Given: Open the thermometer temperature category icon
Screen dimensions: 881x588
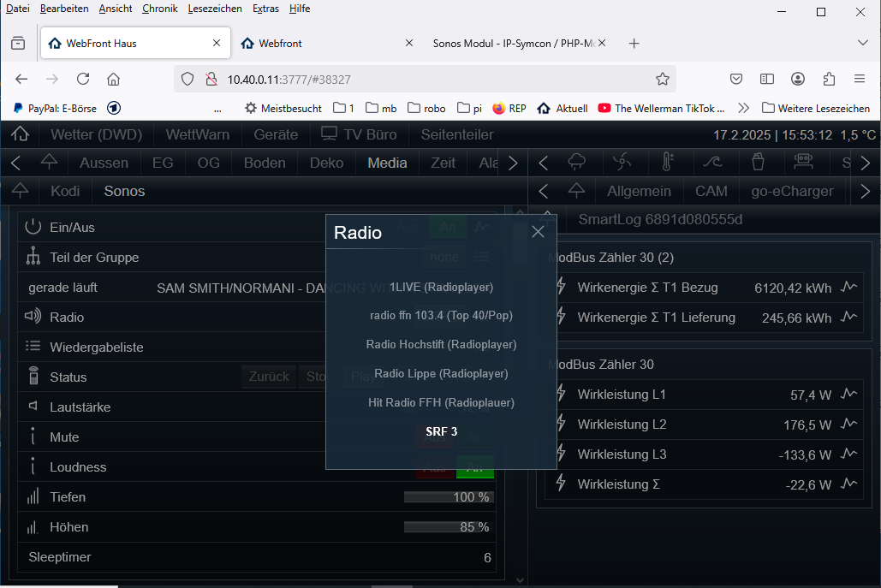Looking at the screenshot, I should click(667, 163).
